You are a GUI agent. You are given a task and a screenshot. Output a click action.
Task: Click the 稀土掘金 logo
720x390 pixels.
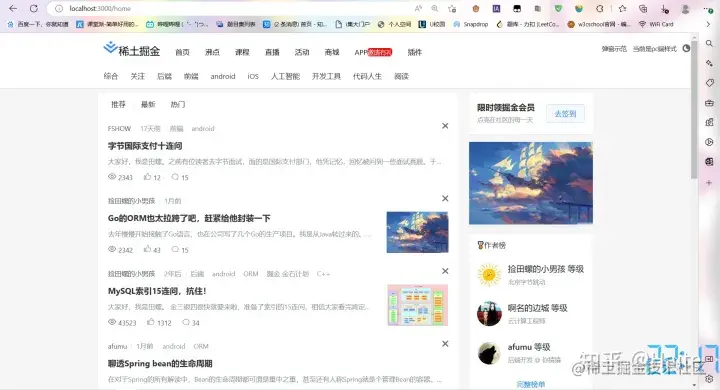tap(132, 50)
